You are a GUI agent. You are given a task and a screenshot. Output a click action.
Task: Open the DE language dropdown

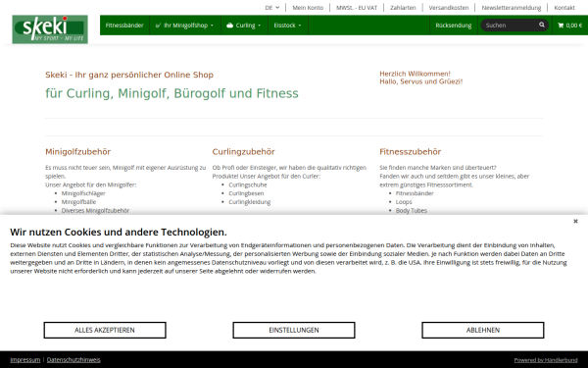click(272, 8)
